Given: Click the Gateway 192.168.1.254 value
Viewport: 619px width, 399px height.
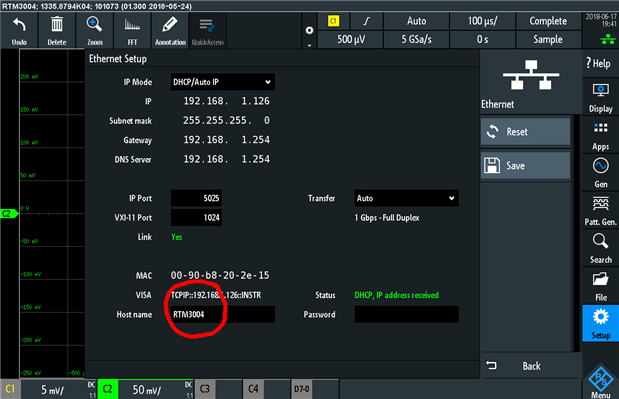Looking at the screenshot, I should (227, 140).
